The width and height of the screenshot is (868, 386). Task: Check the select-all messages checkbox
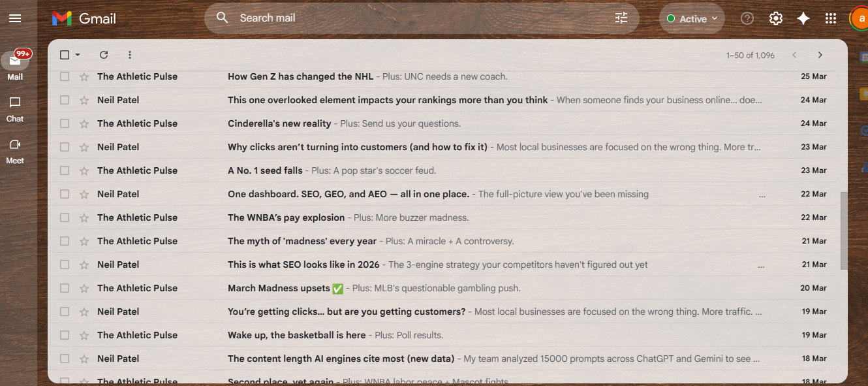(64, 55)
